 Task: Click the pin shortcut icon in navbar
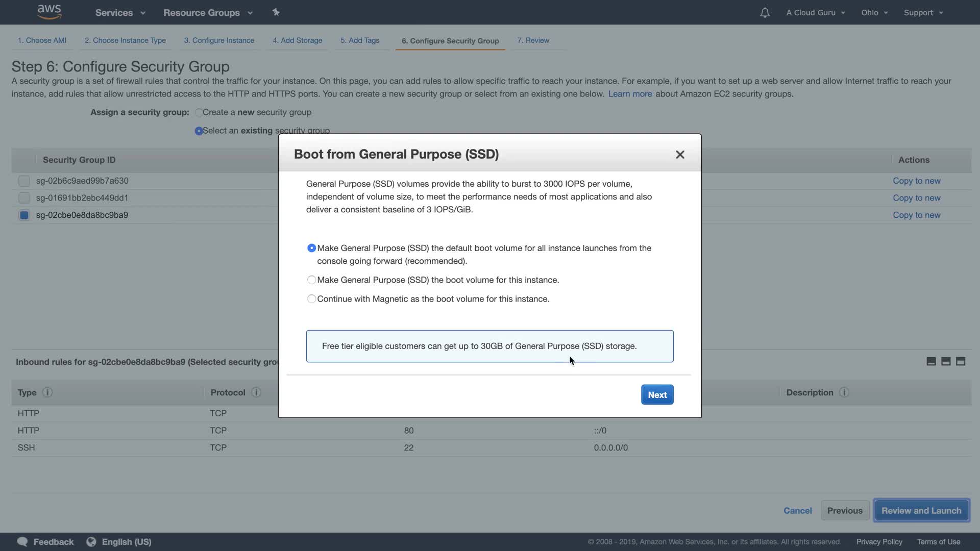tap(276, 12)
